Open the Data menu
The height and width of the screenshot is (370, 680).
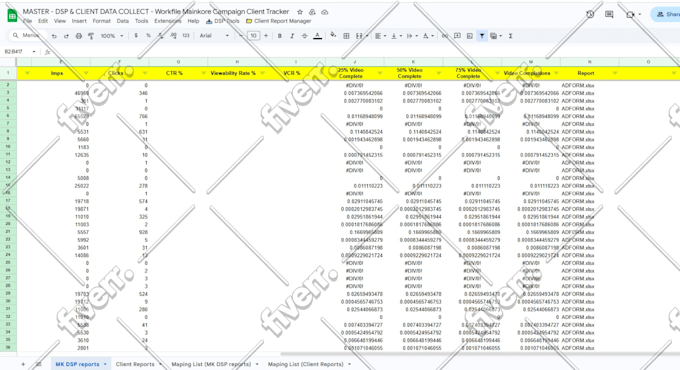(x=123, y=21)
